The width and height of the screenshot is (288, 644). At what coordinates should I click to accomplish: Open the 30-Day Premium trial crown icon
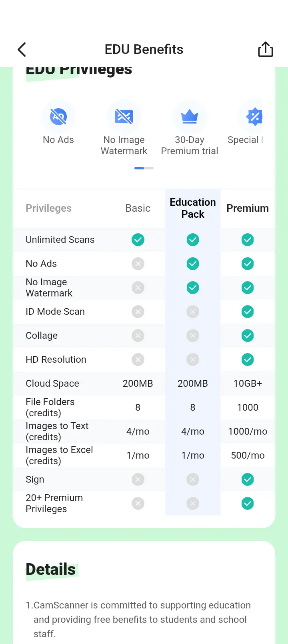pos(190,117)
